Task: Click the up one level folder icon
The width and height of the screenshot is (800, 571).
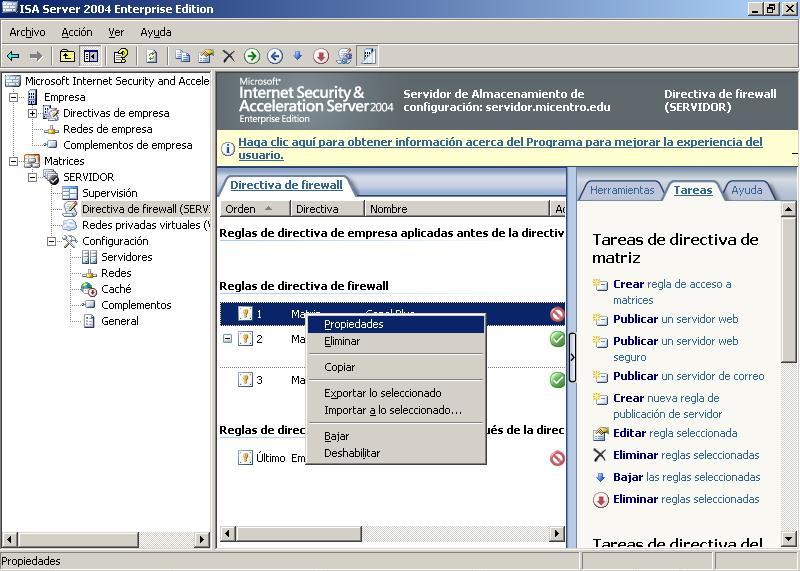Action: 67,56
